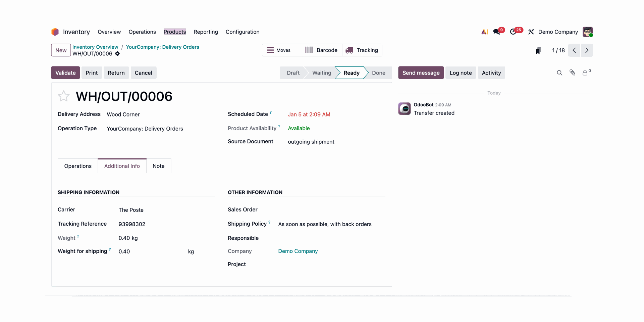Toggle the favorite star for WH/OUT/00006

tap(63, 96)
